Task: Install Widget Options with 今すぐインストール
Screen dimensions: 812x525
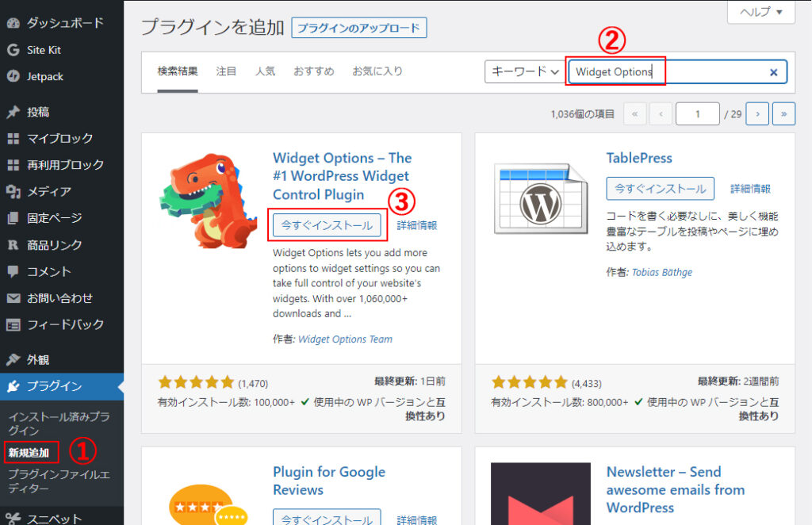Action: click(x=327, y=225)
